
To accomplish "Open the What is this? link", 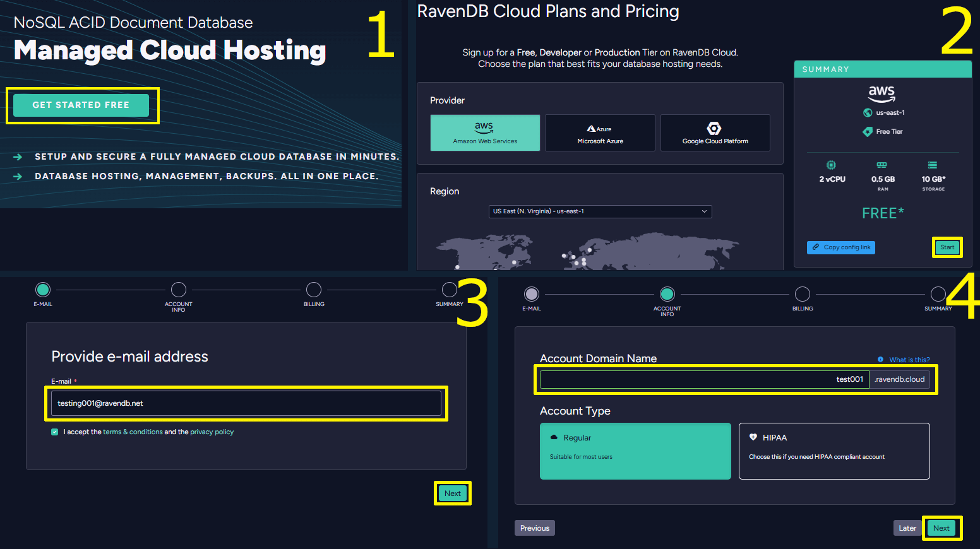I will click(x=909, y=360).
